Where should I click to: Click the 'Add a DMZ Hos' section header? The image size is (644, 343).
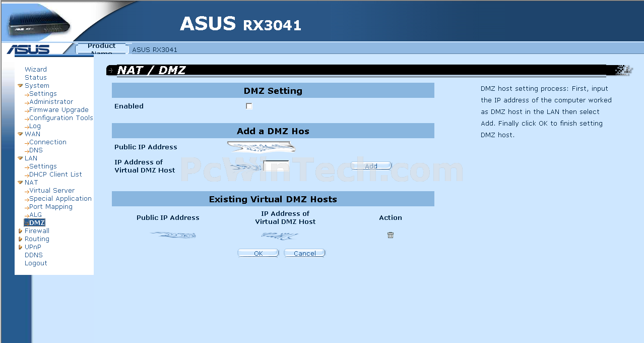click(x=273, y=131)
